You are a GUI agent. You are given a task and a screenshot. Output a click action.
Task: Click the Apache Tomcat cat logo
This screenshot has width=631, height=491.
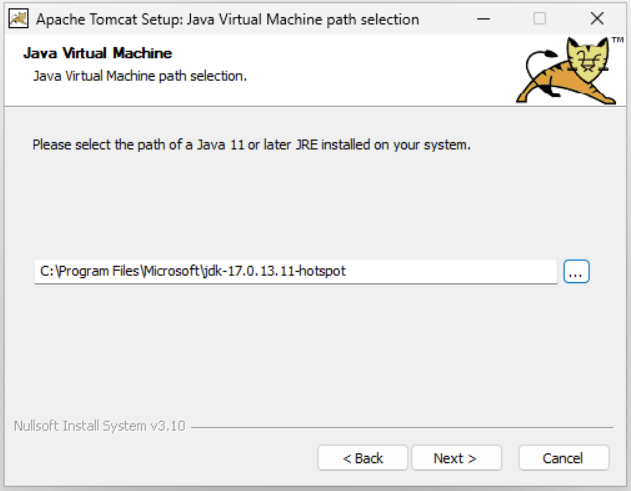pos(568,73)
